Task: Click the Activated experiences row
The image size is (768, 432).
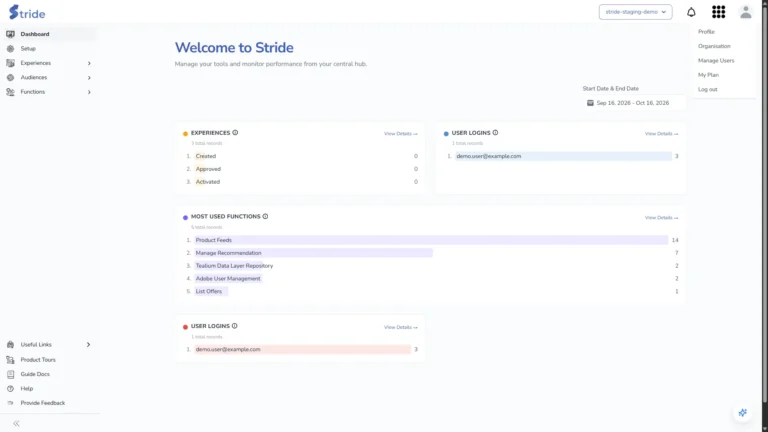Action: point(301,182)
